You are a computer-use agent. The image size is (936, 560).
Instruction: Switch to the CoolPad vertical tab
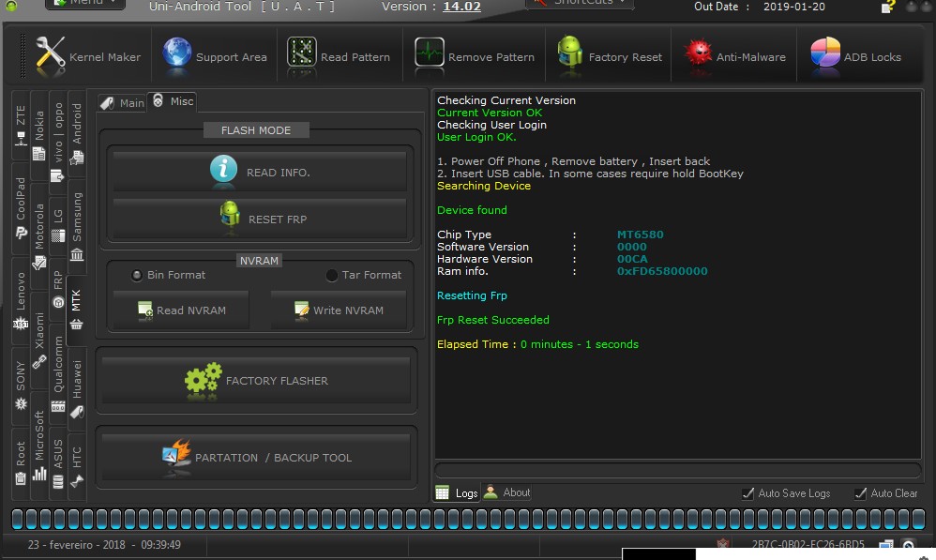(21, 208)
